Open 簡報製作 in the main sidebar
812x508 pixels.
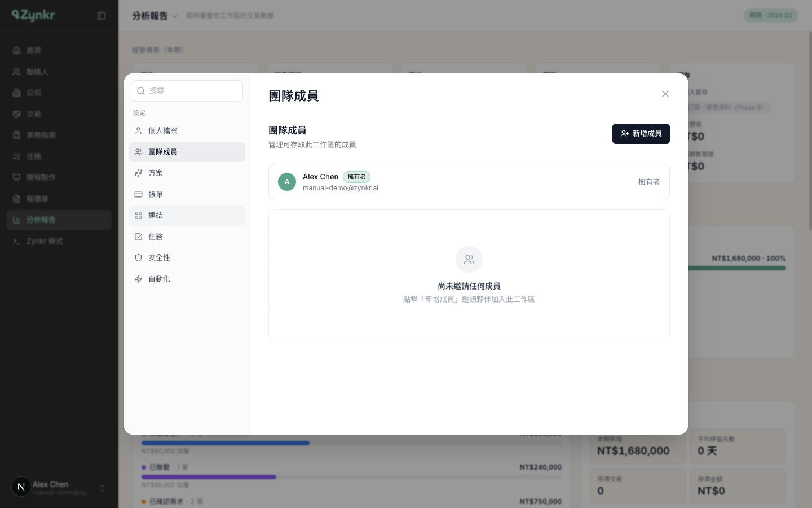point(59,178)
